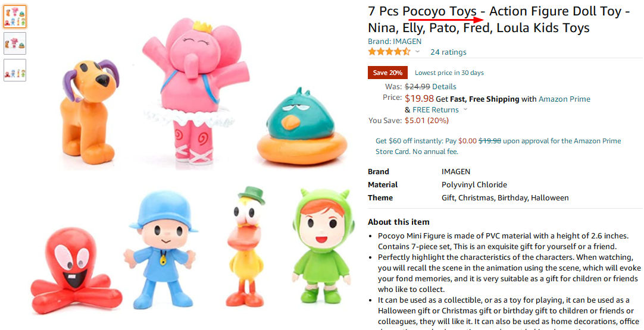Open the Details link beside the Was price
Viewport: 644px width, 330px height.
(x=444, y=87)
